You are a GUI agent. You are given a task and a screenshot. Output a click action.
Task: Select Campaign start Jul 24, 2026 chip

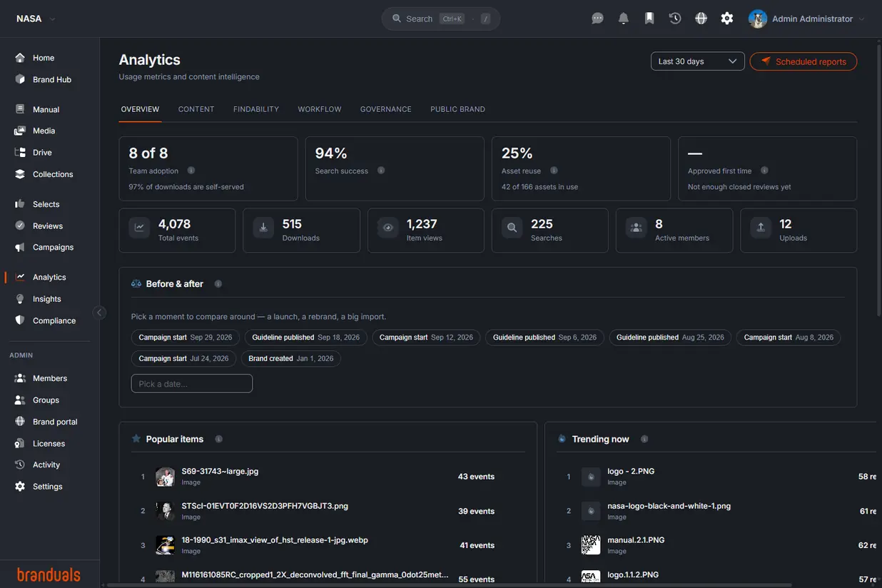click(x=183, y=358)
